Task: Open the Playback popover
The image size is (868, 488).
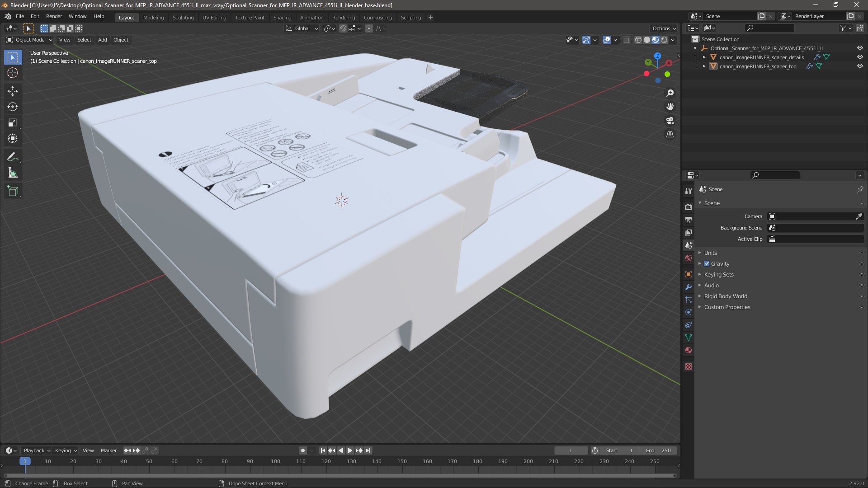Action: [36, 450]
